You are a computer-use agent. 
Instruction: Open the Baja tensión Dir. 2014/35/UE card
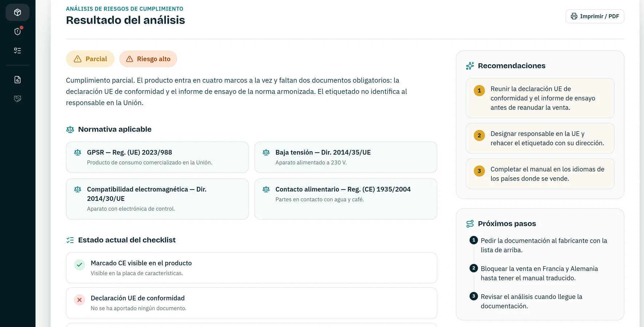(x=346, y=157)
